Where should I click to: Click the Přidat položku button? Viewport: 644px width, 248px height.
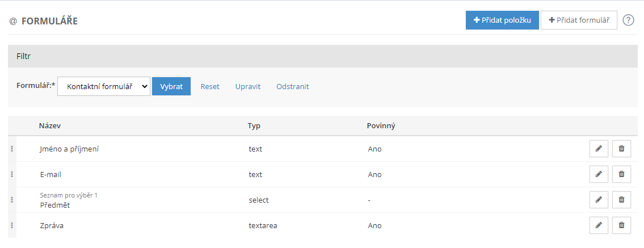[x=502, y=20]
